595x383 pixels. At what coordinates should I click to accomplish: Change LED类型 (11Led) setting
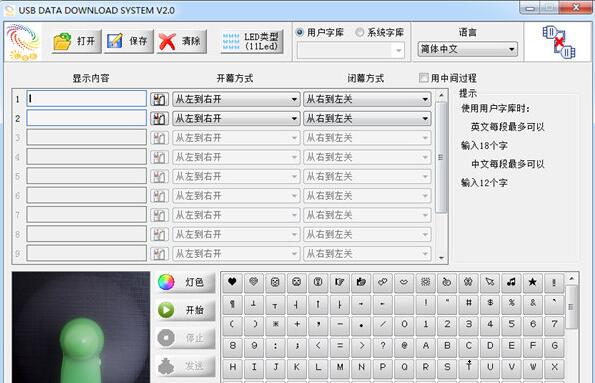[252, 41]
